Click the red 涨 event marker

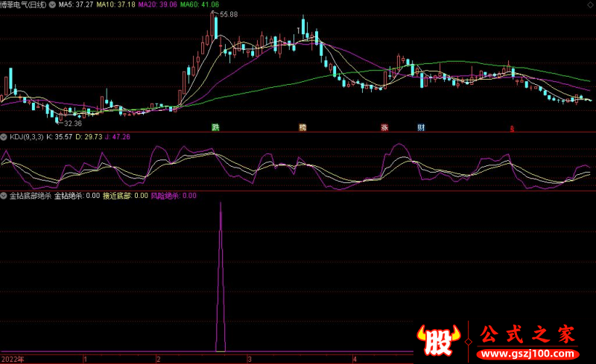[384, 127]
